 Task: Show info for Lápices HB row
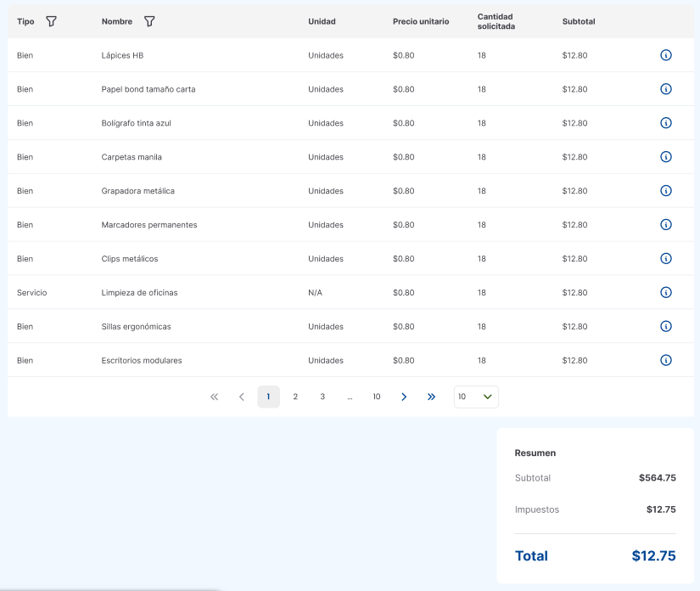(x=665, y=55)
